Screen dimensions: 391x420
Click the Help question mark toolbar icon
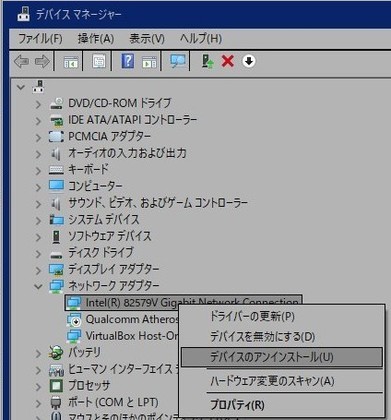(x=128, y=61)
